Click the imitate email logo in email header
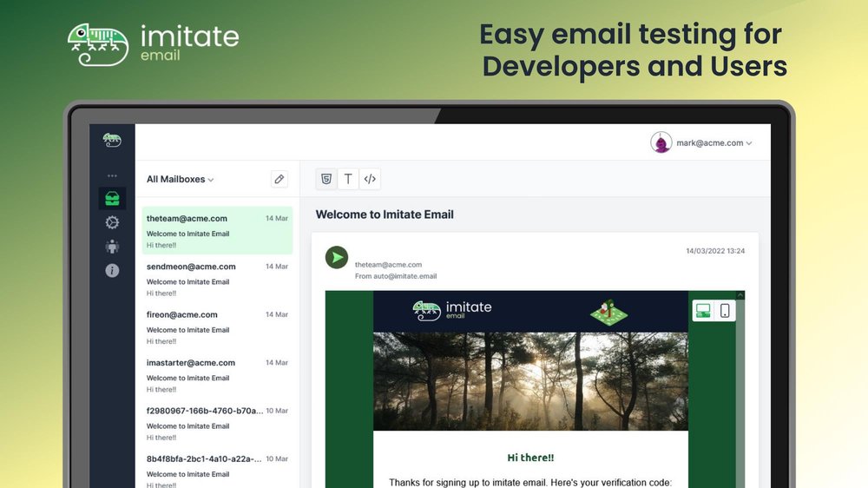Screen dimensions: 868x488 tap(452, 310)
